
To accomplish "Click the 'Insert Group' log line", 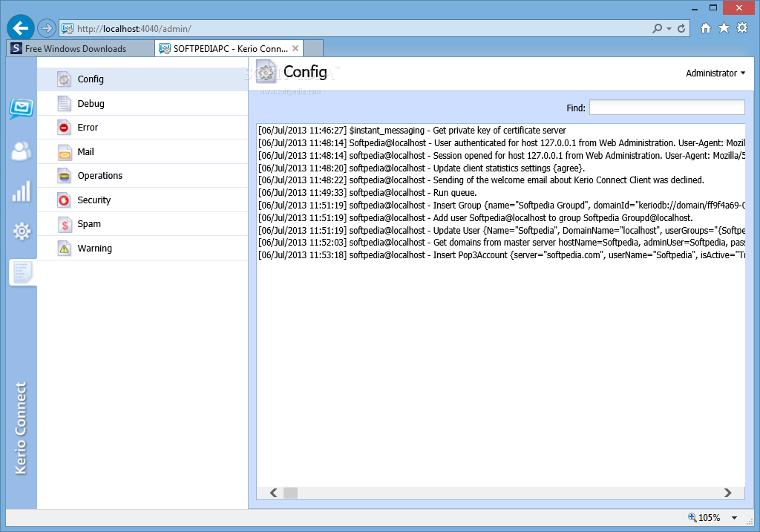I will [501, 206].
